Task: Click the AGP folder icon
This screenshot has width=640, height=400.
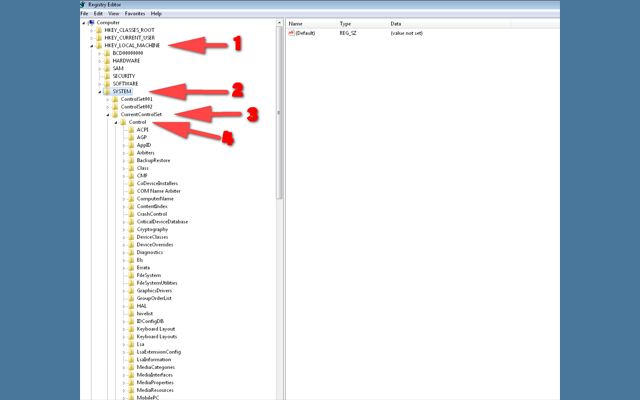Action: click(x=131, y=137)
